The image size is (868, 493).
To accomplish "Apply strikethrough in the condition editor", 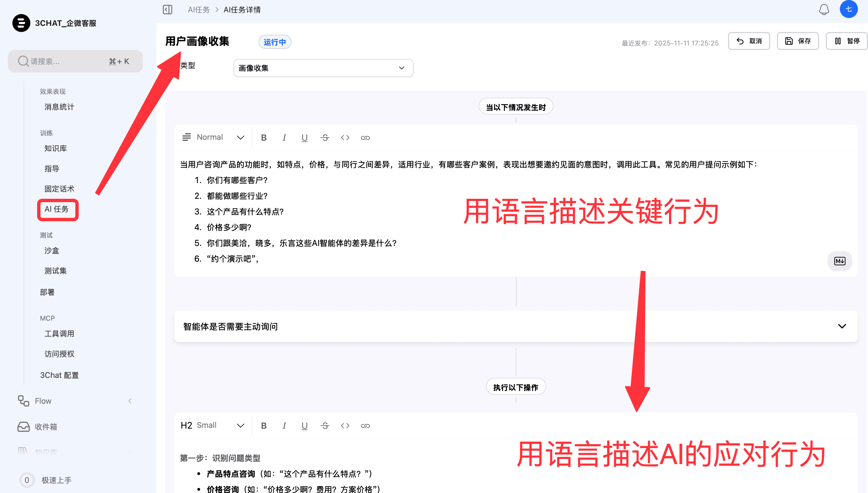I will pos(325,138).
